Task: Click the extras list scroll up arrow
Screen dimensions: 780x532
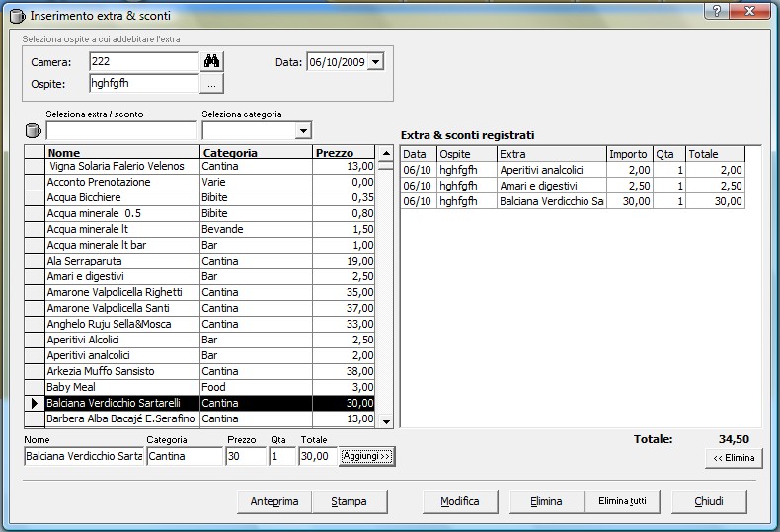Action: click(386, 153)
